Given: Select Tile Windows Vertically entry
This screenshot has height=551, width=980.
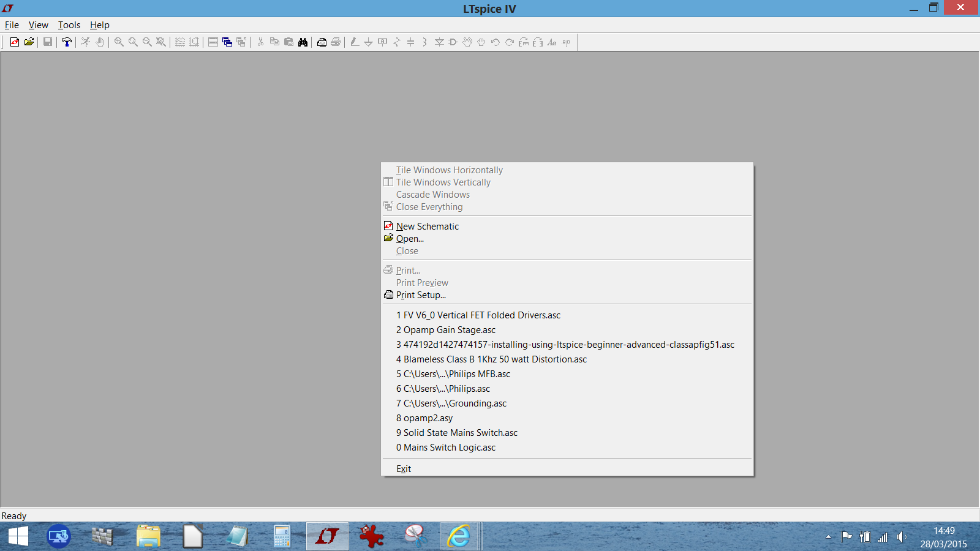Looking at the screenshot, I should click(x=567, y=182).
